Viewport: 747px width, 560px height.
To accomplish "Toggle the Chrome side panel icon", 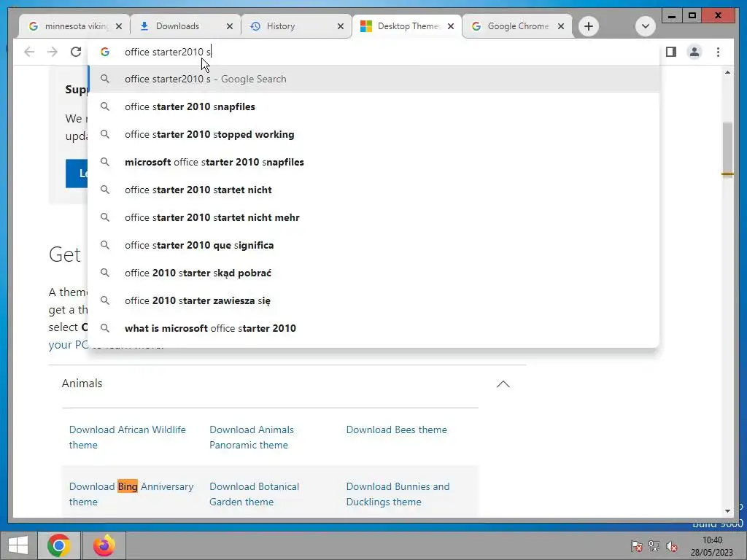I will [x=671, y=52].
